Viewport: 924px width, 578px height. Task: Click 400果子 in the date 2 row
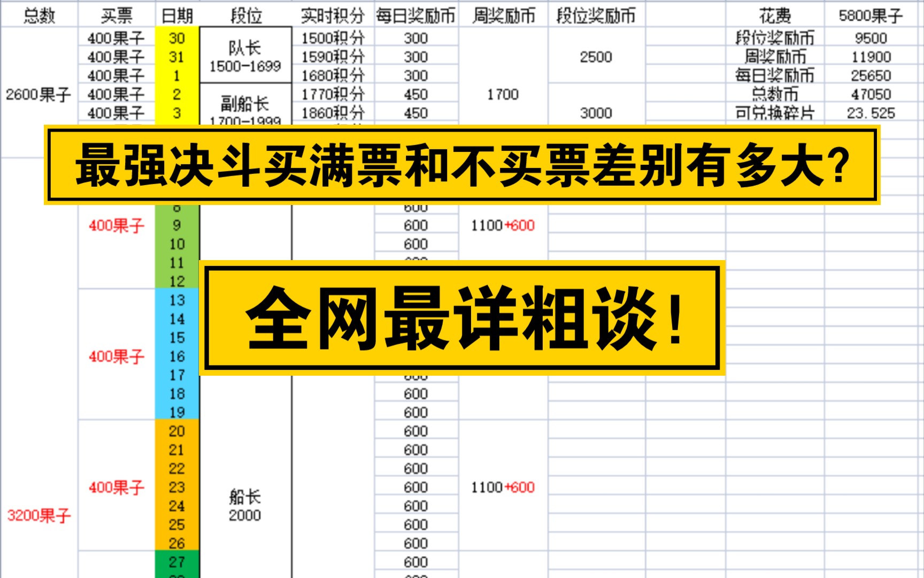click(117, 94)
